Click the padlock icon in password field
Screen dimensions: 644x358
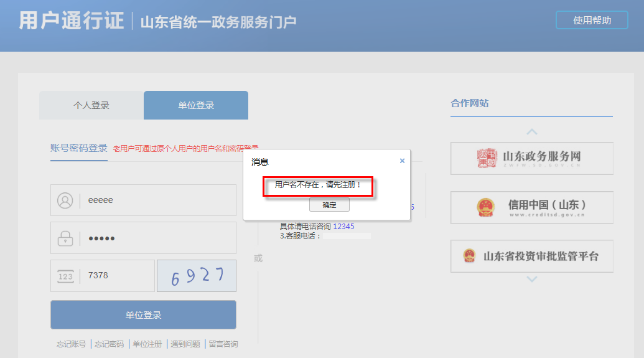[65, 238]
